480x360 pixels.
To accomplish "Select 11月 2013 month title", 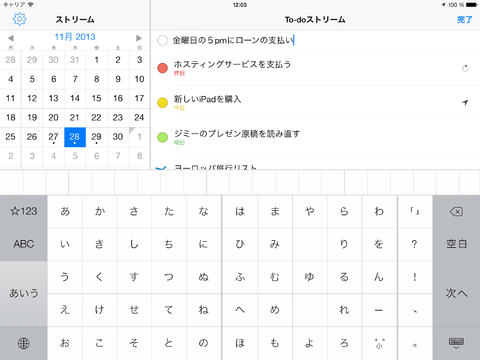I will 75,37.
